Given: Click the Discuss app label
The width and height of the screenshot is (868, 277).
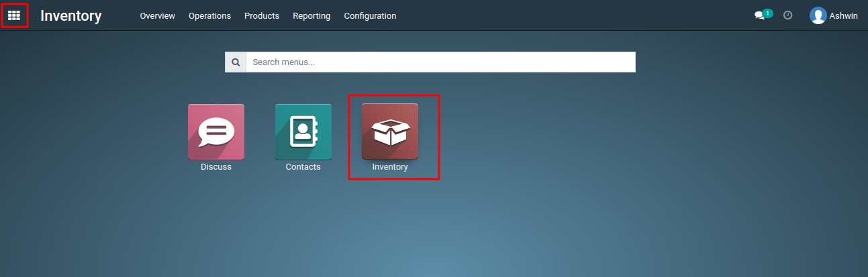Looking at the screenshot, I should (x=216, y=167).
